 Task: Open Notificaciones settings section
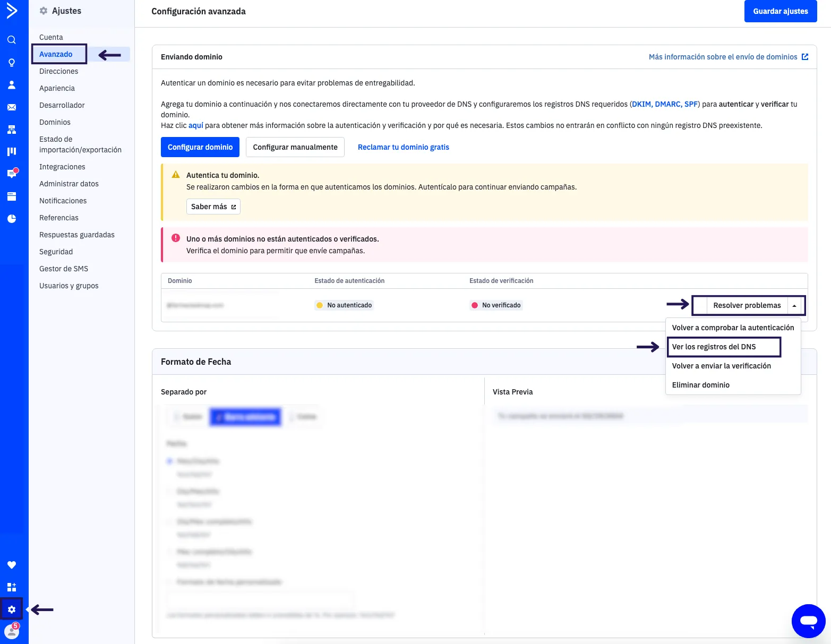[x=63, y=201]
